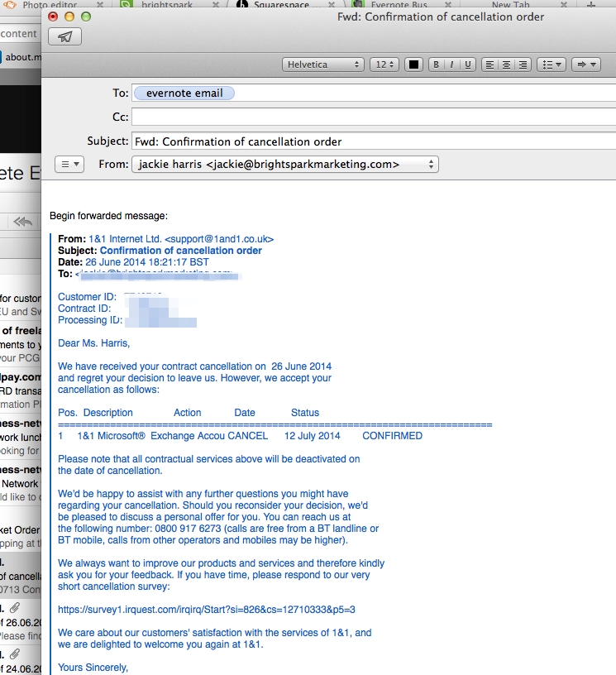This screenshot has height=675, width=616.
Task: Toggle bold formatting
Action: point(437,65)
